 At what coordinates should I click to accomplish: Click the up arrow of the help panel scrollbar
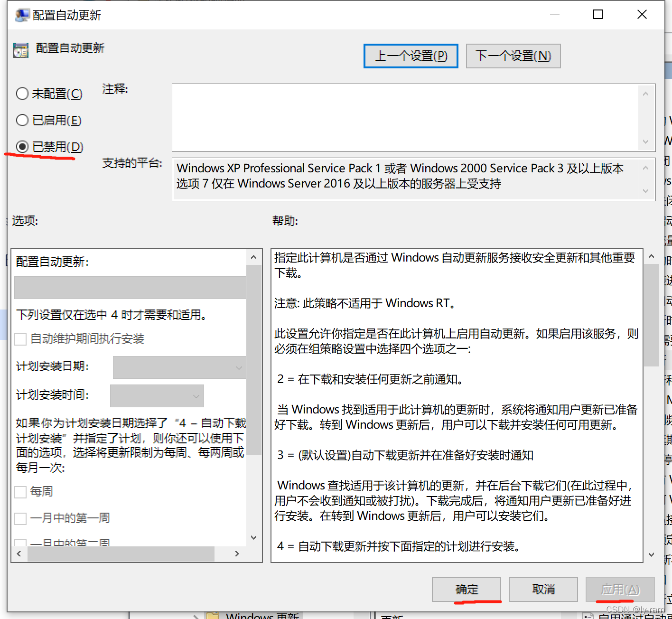pos(652,256)
